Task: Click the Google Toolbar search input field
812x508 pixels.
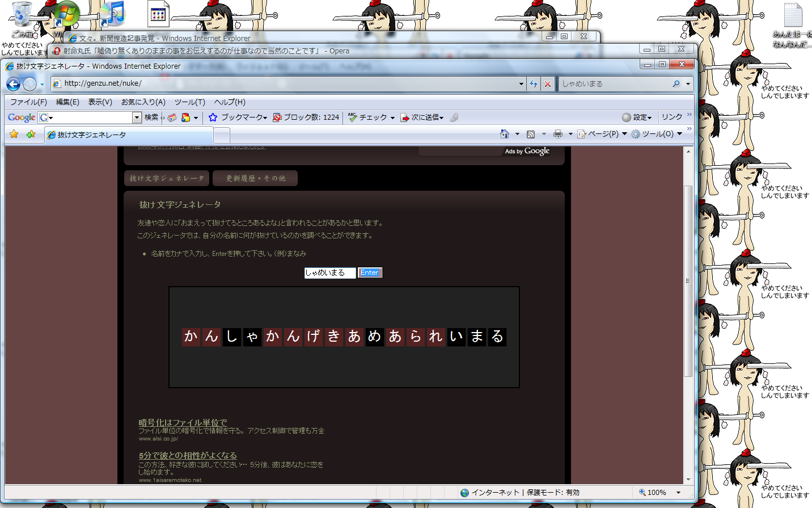Action: (90, 117)
